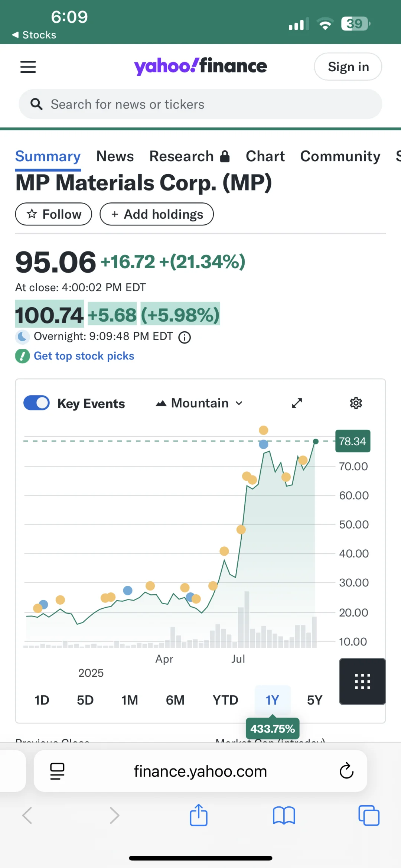The image size is (401, 868).
Task: Open overnight price info icon
Action: tap(185, 337)
